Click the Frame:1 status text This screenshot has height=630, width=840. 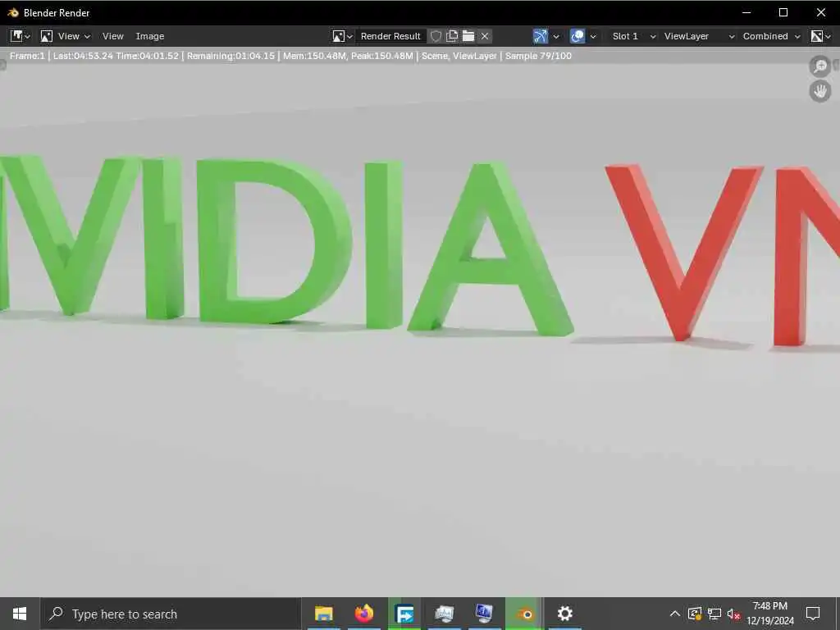tap(27, 56)
